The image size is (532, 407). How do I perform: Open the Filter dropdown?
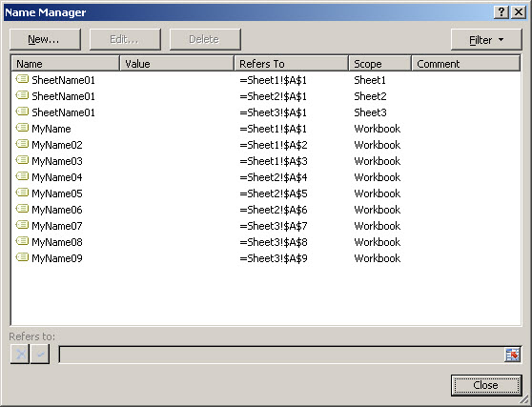pyautogui.click(x=486, y=40)
